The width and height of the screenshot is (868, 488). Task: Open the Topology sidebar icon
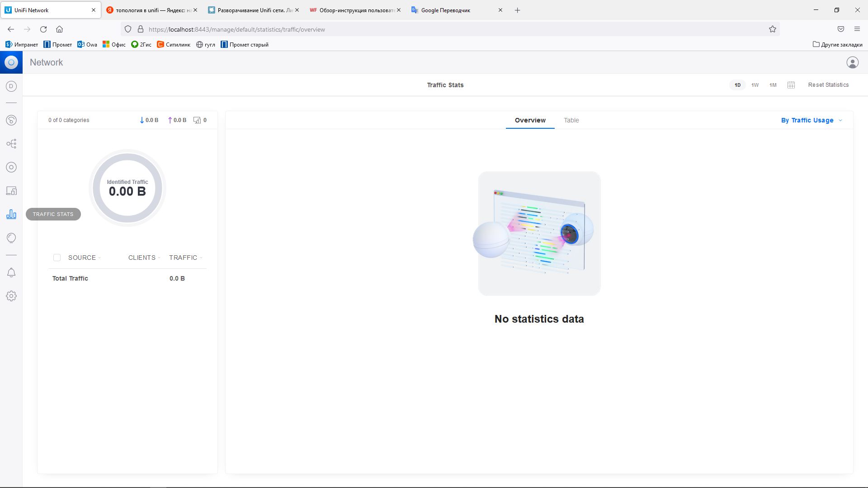pos(11,144)
